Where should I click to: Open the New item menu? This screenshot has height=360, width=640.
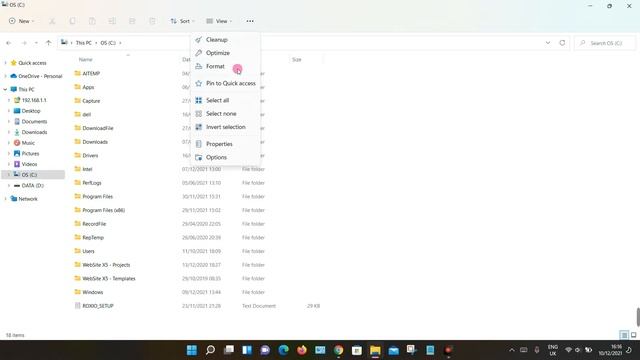point(21,21)
